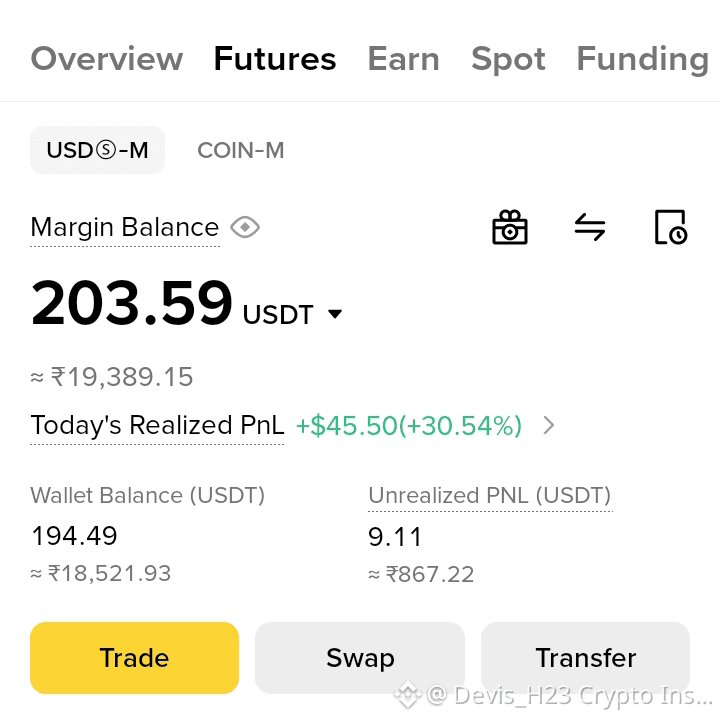This screenshot has height=720, width=720.
Task: Select the Futures tab
Action: tap(275, 59)
